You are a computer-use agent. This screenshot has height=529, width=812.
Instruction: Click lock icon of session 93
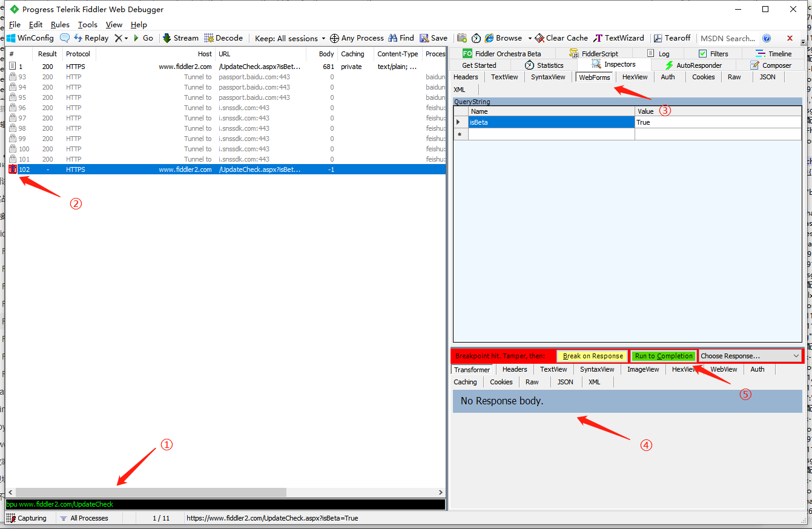[x=13, y=77]
